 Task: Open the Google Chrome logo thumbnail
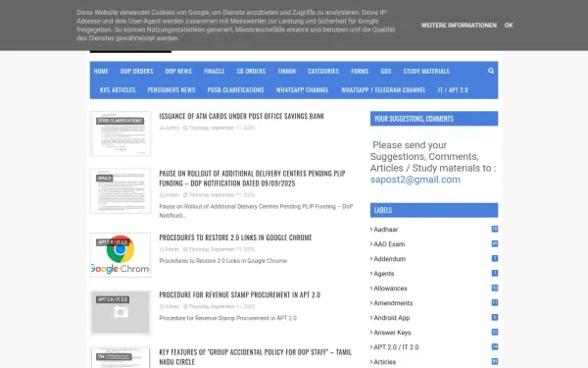121,255
